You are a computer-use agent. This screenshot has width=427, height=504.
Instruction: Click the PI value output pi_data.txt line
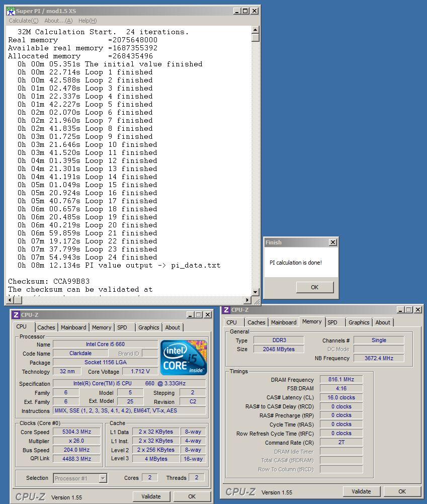(x=119, y=265)
